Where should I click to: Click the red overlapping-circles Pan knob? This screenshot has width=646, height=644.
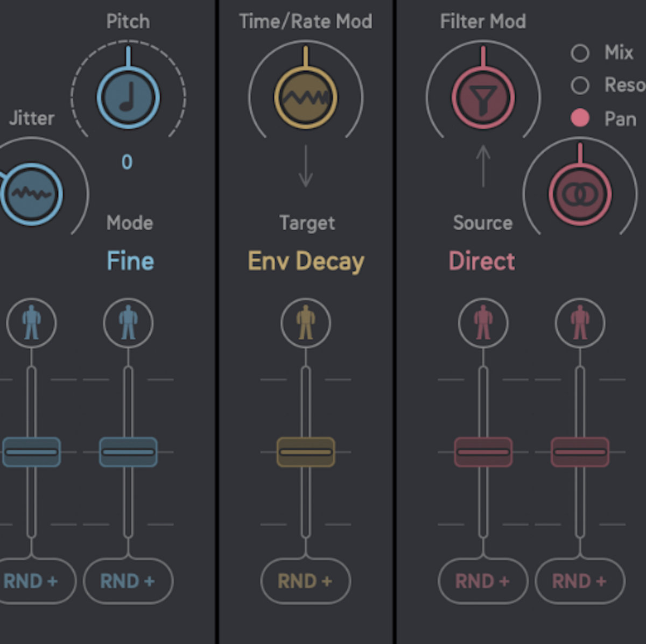[x=580, y=194]
